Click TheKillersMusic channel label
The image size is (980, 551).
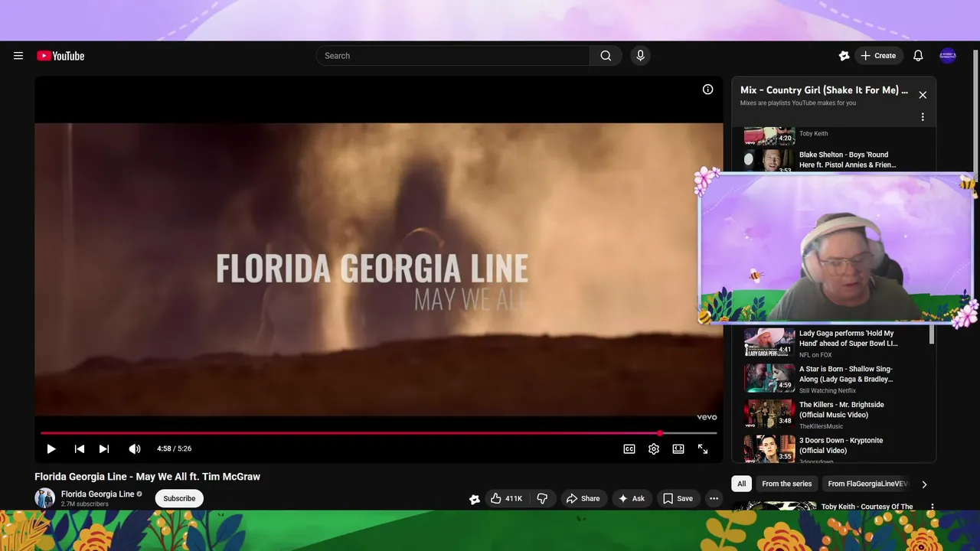point(821,427)
